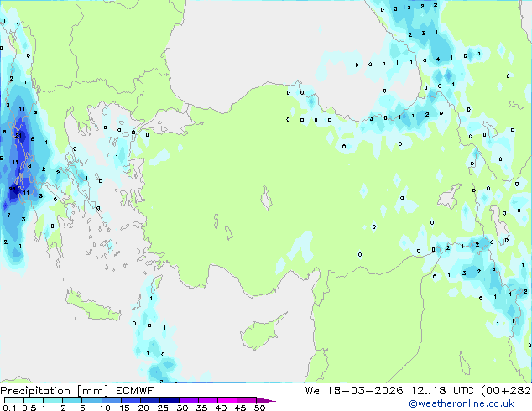532x411 pixels.
Task: Click the 'ECMWF' model label
Action: point(135,391)
